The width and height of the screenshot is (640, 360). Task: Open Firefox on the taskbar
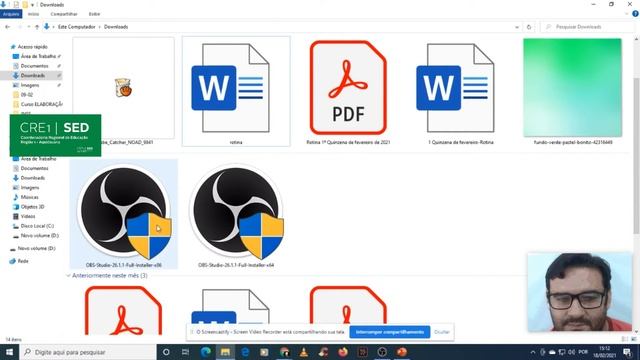pyautogui.click(x=343, y=352)
